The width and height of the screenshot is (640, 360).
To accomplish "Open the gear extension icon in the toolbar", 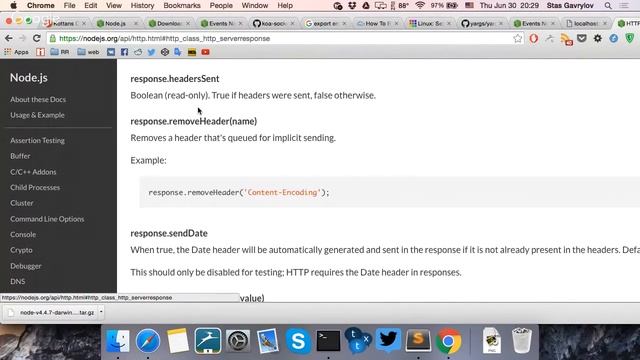I will (598, 39).
